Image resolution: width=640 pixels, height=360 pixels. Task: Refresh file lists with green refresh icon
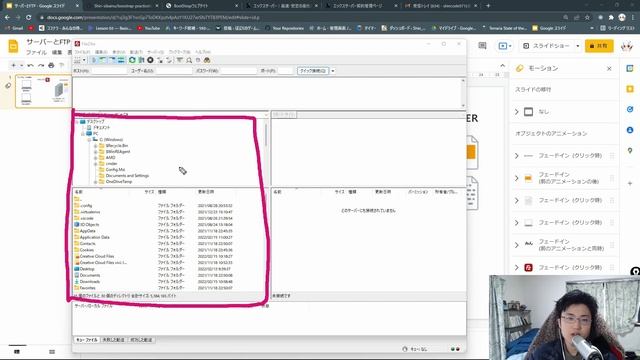[x=132, y=60]
